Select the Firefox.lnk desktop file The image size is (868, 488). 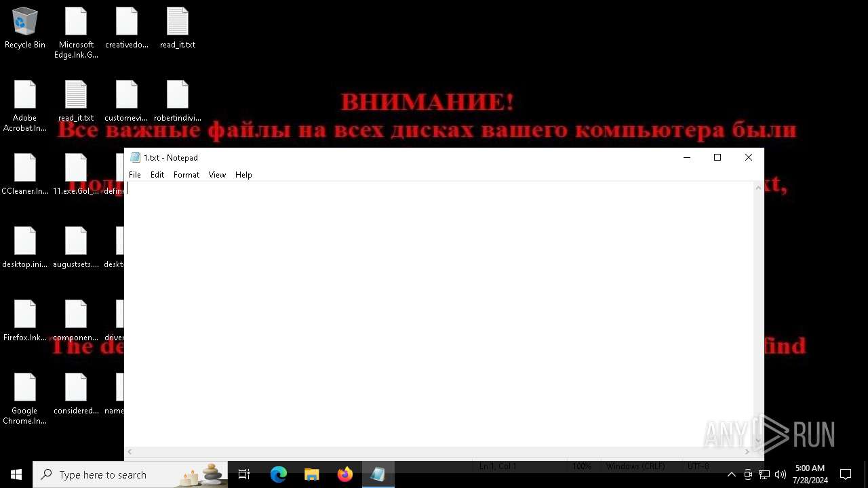point(25,321)
